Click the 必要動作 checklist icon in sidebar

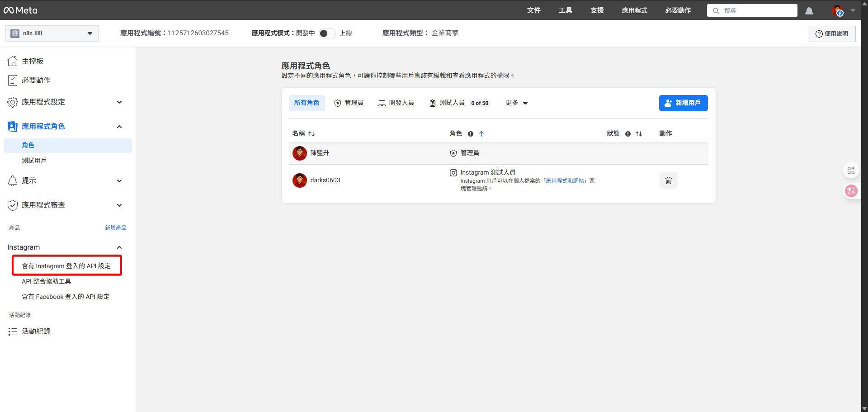pos(13,80)
